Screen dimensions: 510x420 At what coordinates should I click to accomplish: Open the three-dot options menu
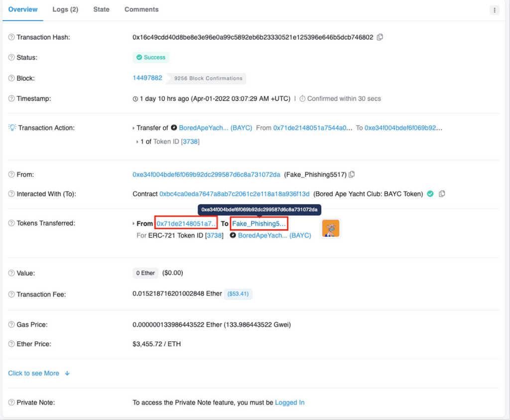(x=495, y=10)
